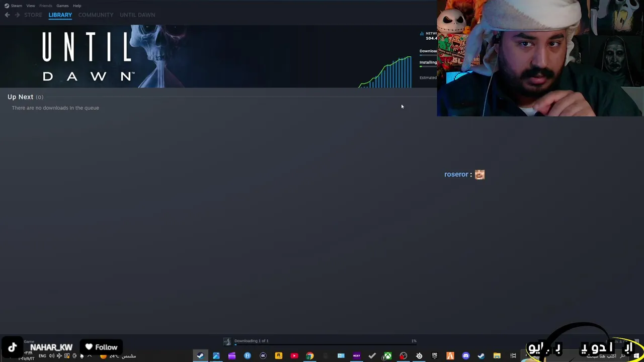The height and width of the screenshot is (362, 644).
Task: Open the volume speaker tray icon
Action: 51,356
